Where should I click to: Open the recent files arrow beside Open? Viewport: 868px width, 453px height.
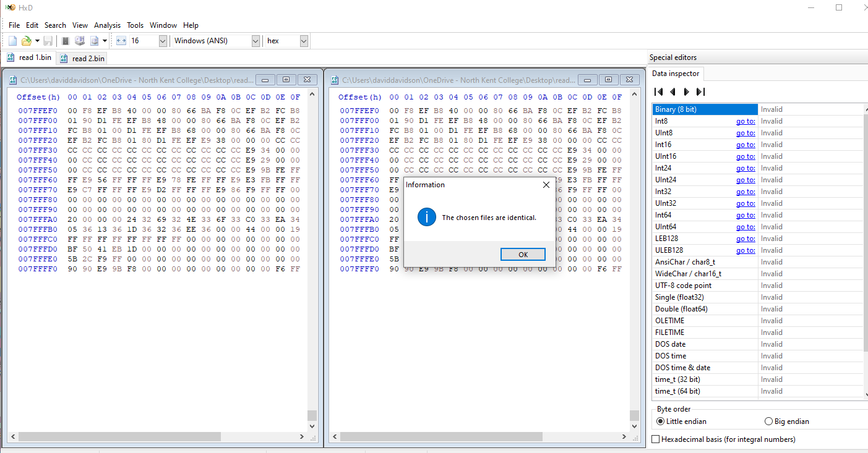pyautogui.click(x=37, y=41)
